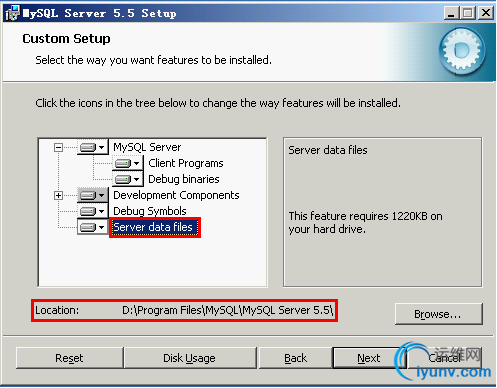The height and width of the screenshot is (388, 497).
Task: Click the Browse... button
Action: [438, 314]
